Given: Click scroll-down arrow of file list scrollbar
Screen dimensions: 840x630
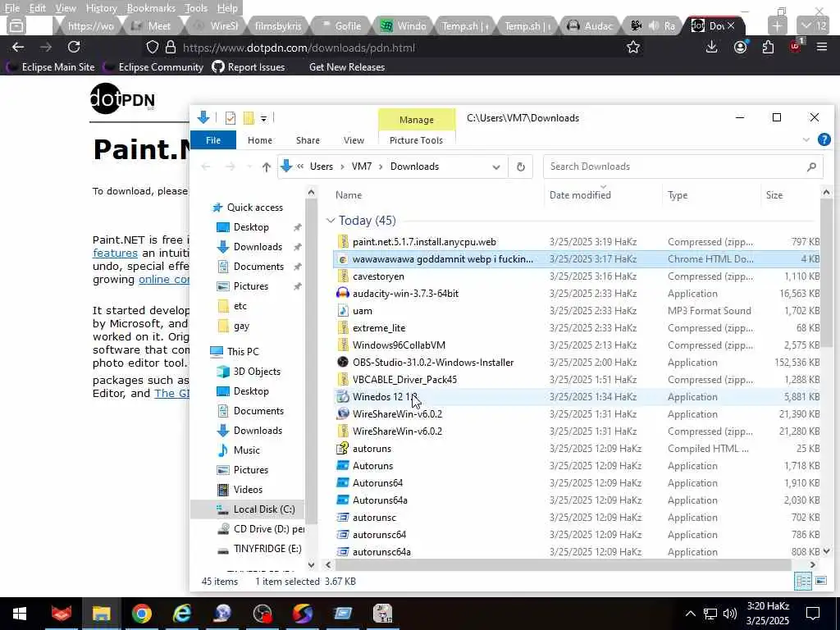Looking at the screenshot, I should pyautogui.click(x=826, y=551).
